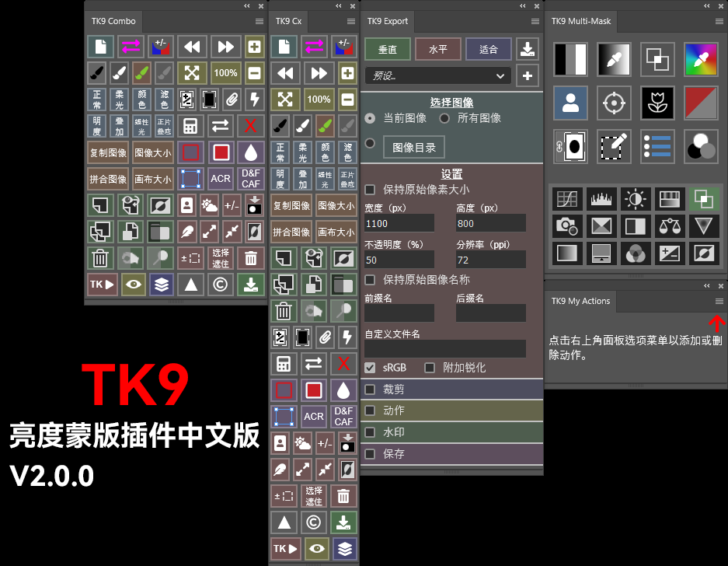Click the ACR icon in TK9 Combo panel
The image size is (728, 566).
[221, 178]
